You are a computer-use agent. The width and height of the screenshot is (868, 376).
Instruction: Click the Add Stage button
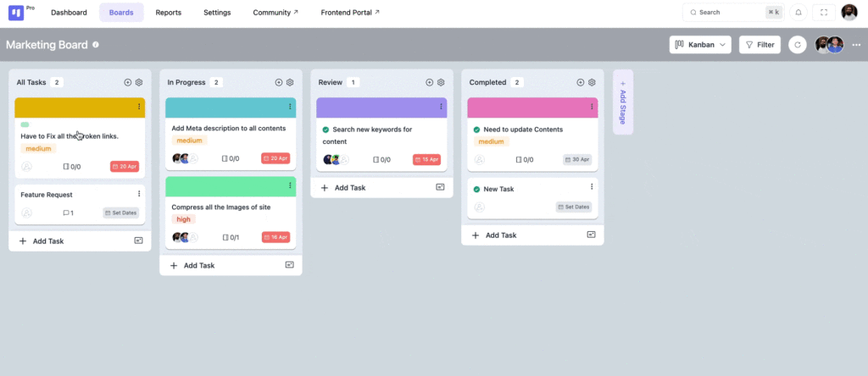[623, 102]
